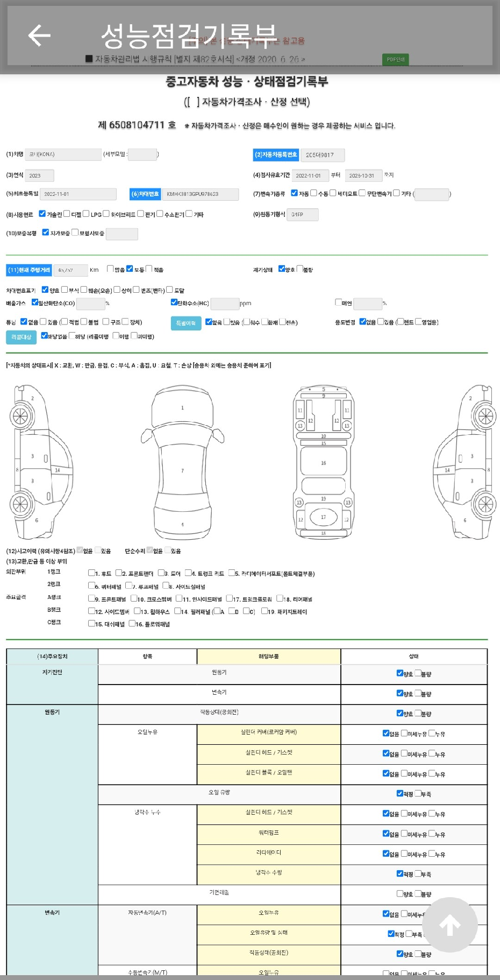Image resolution: width=500 pixels, height=980 pixels.
Task: Tap the back arrow in the header
Action: tap(39, 36)
